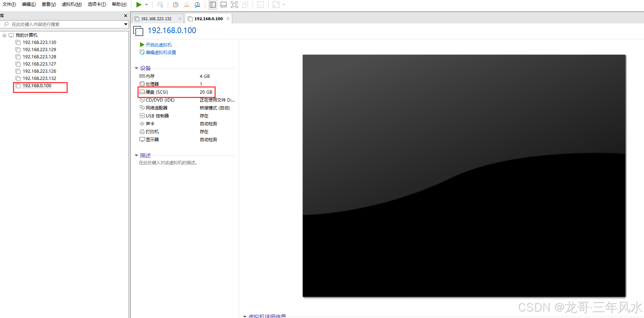
Task: Open the 处理器 processor device entry
Action: click(x=149, y=84)
